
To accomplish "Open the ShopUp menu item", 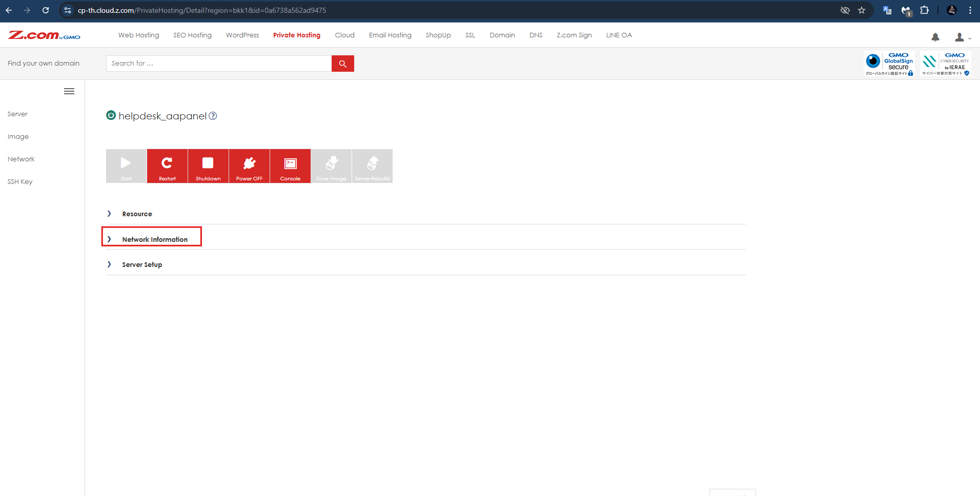I will point(438,35).
